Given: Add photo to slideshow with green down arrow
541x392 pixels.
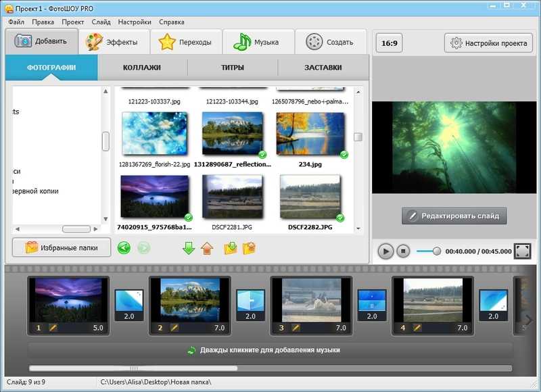Looking at the screenshot, I should (x=189, y=248).
